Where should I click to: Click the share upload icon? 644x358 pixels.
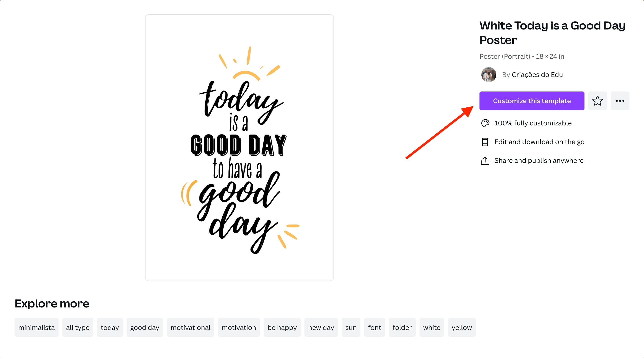click(485, 161)
